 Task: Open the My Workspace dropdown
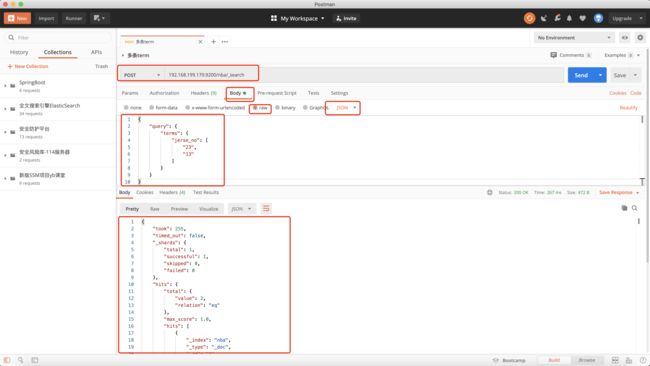click(x=297, y=18)
